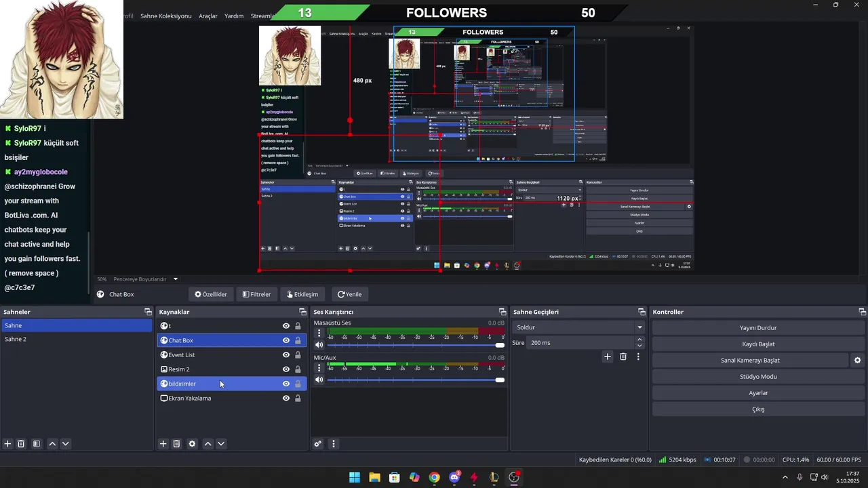Click Çıkış to exit OBS
The image size is (868, 488).
758,409
